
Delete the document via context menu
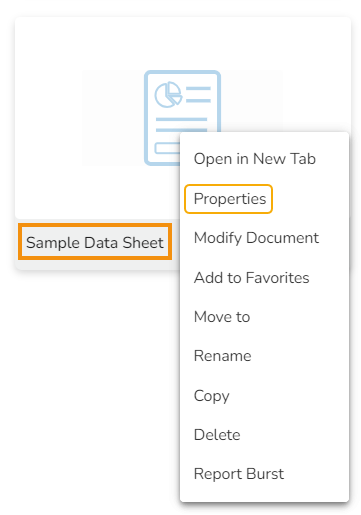coord(217,435)
